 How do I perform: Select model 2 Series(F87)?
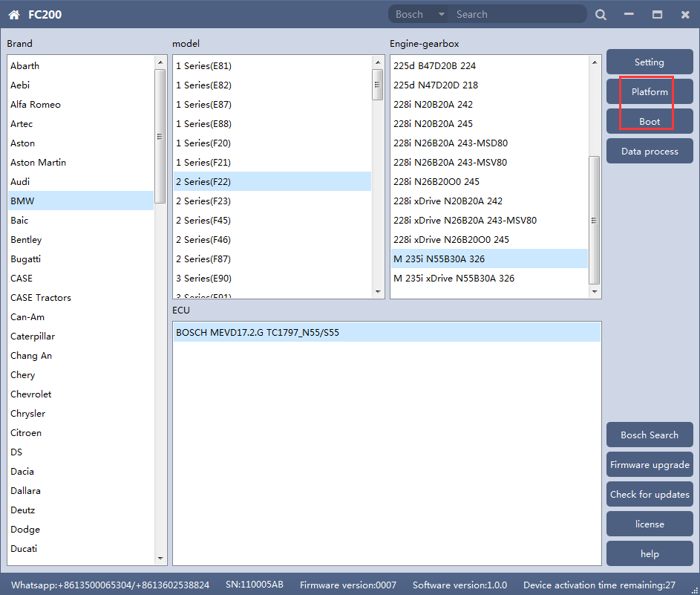(272, 259)
